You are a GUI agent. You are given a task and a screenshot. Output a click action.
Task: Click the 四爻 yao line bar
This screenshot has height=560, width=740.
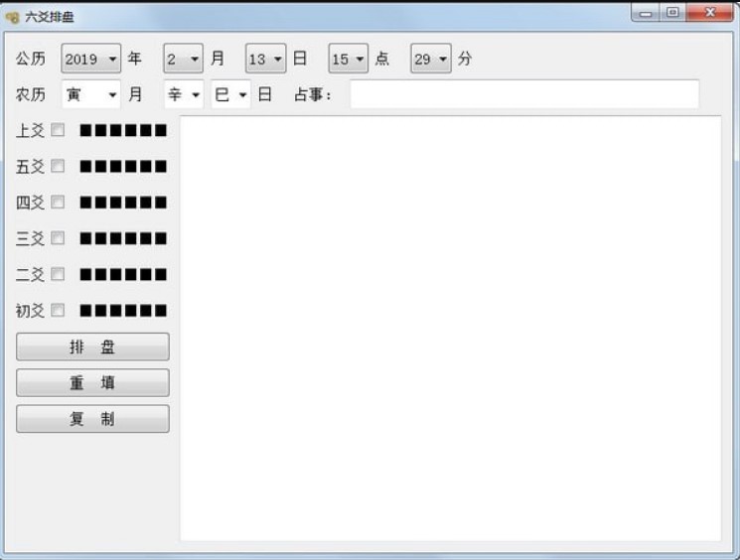point(123,203)
